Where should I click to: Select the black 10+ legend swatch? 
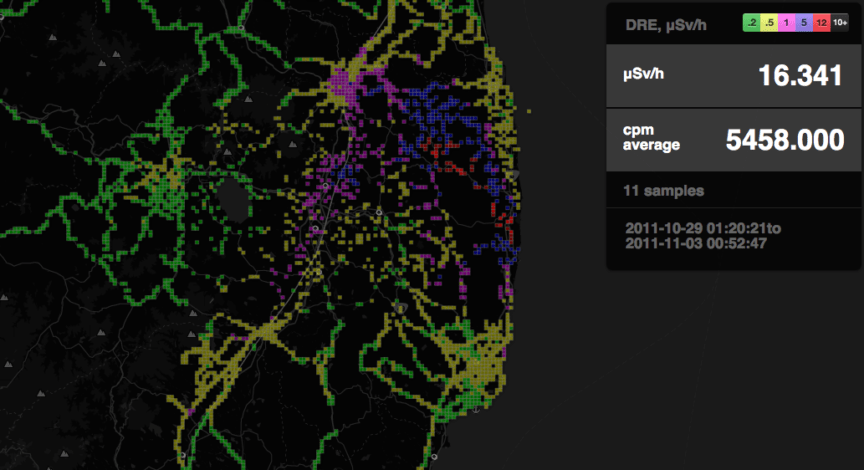(840, 22)
